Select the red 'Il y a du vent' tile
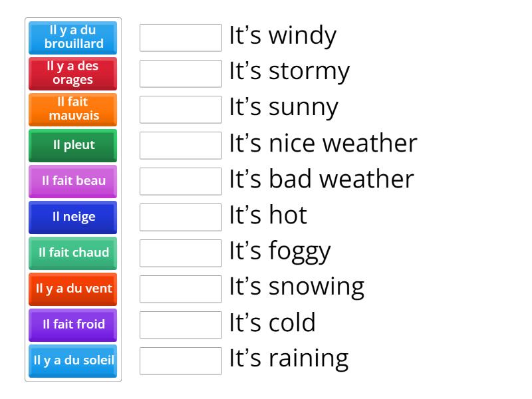 (72, 289)
